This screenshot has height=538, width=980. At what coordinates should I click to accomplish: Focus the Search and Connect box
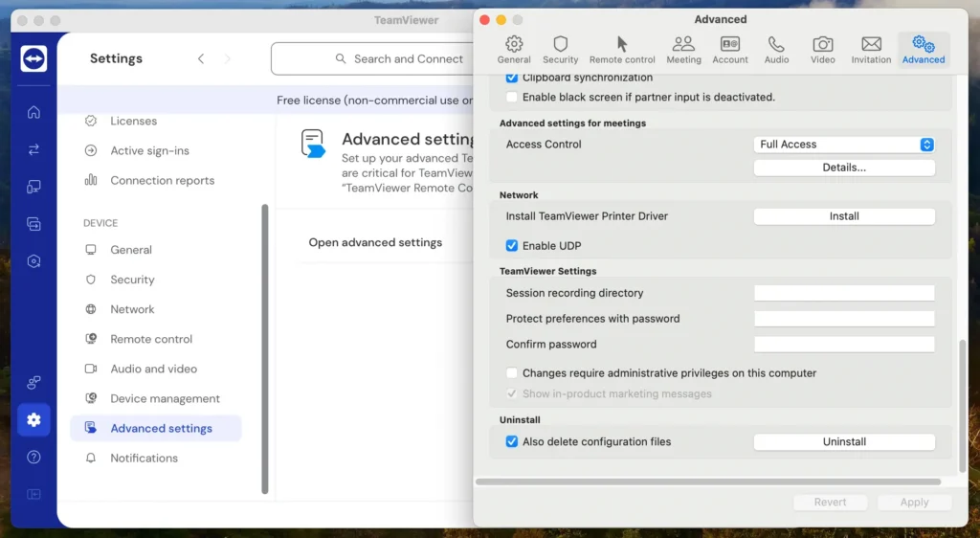tap(372, 58)
